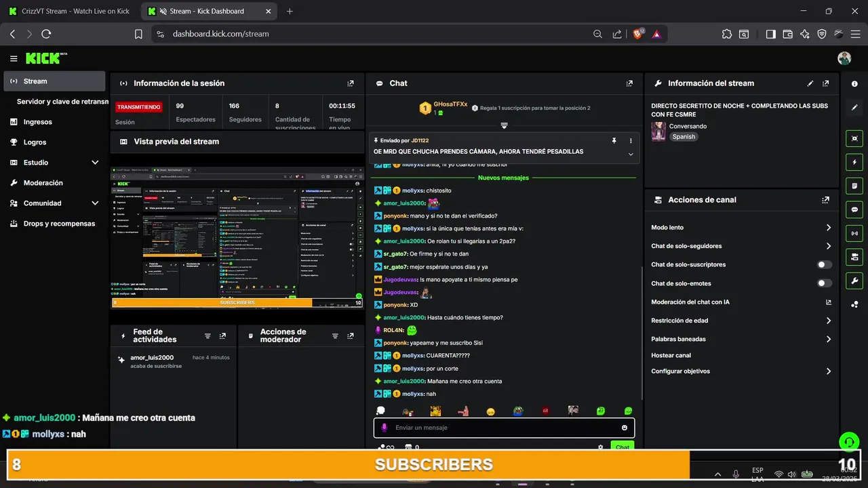Click the pencil icon in right sidebar
The image size is (868, 488).
[x=854, y=107]
